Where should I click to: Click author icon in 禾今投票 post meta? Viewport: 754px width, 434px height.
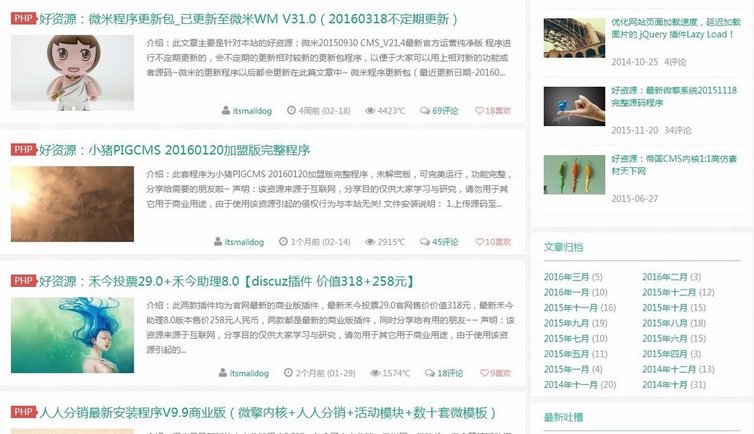coord(223,373)
